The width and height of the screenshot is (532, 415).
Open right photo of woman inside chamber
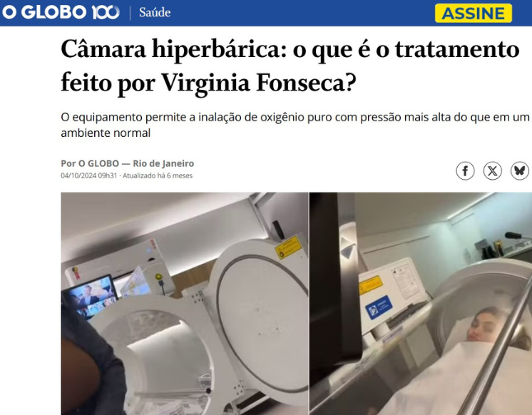[x=421, y=304]
